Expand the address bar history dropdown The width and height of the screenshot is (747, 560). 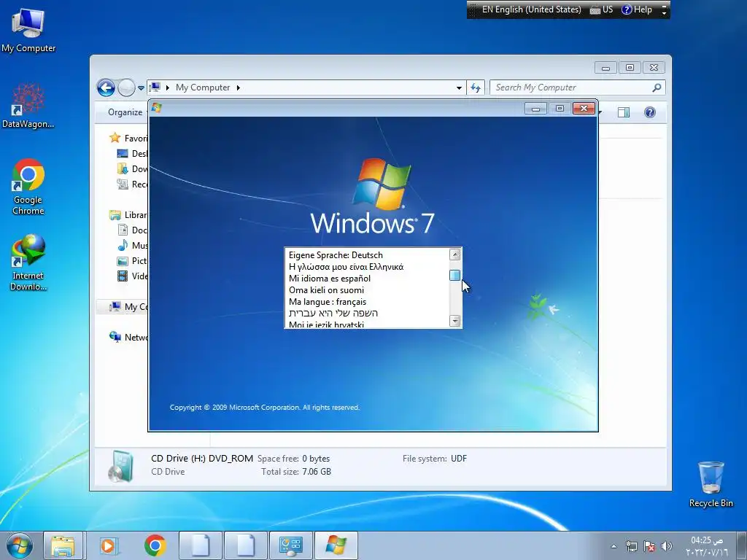click(x=459, y=88)
